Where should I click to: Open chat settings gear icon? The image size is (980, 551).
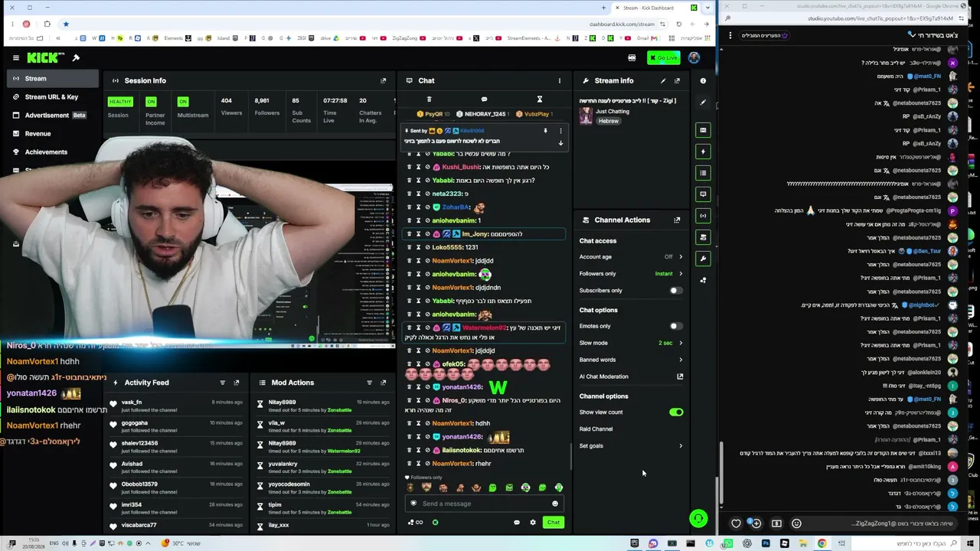click(x=533, y=523)
